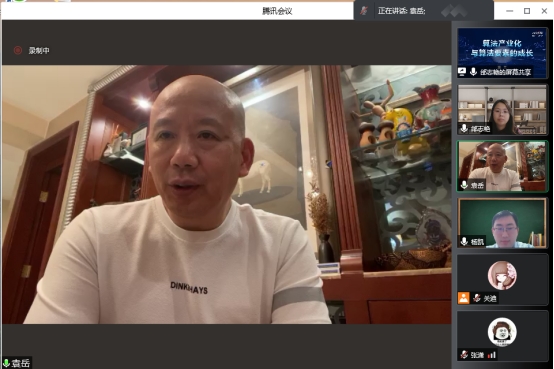
Task: Click microphone icon on the woman's video tile
Action: [x=464, y=129]
